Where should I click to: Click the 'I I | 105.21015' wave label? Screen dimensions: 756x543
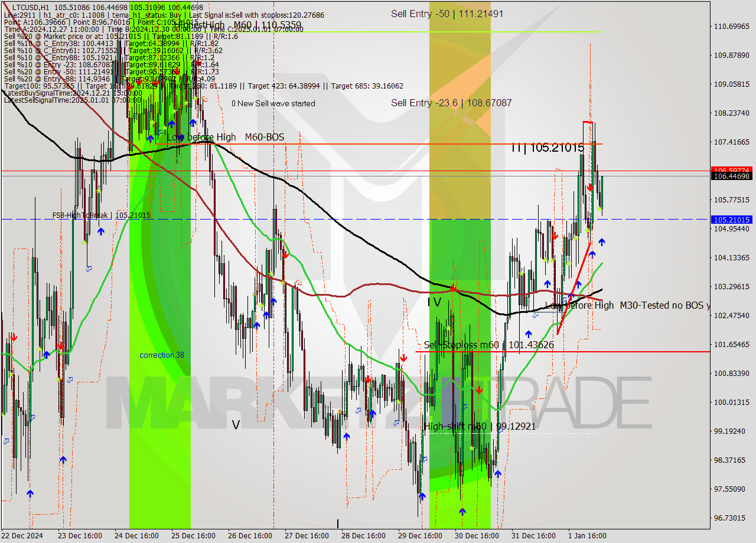click(x=548, y=148)
